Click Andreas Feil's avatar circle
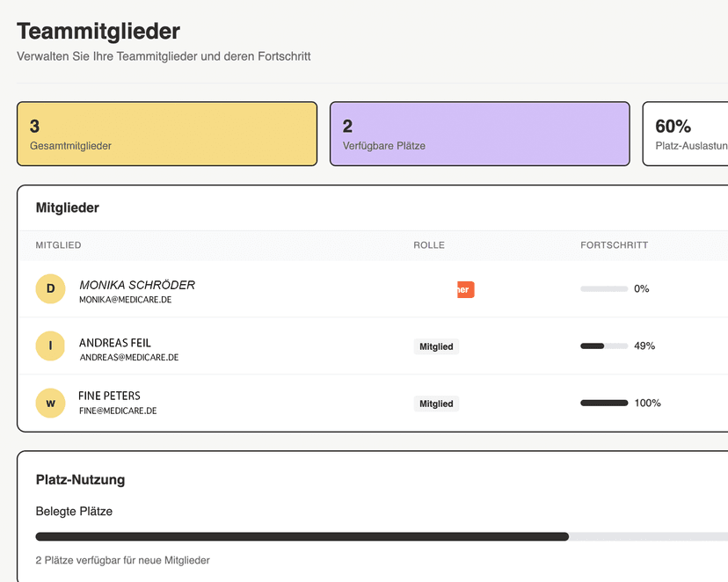This screenshot has height=582, width=728. [x=50, y=346]
